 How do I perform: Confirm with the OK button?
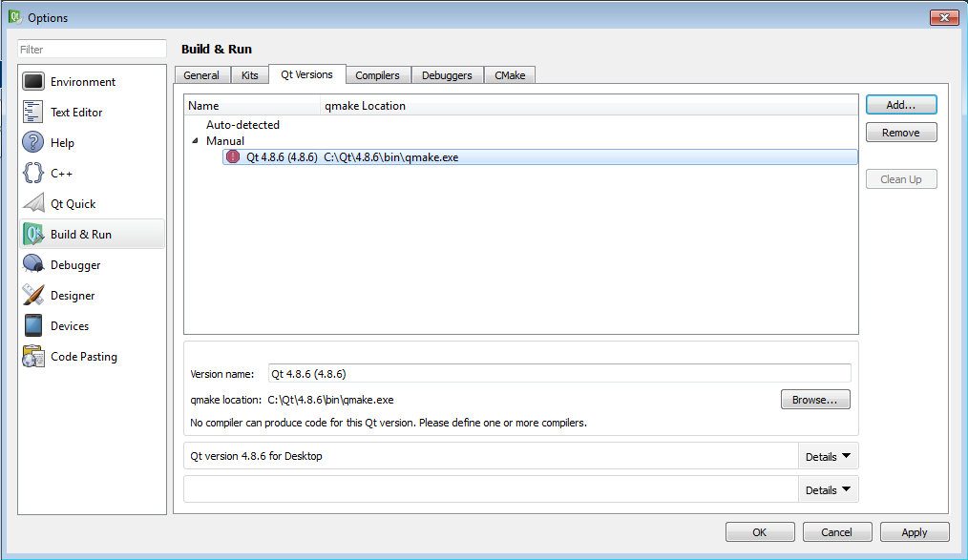point(760,532)
